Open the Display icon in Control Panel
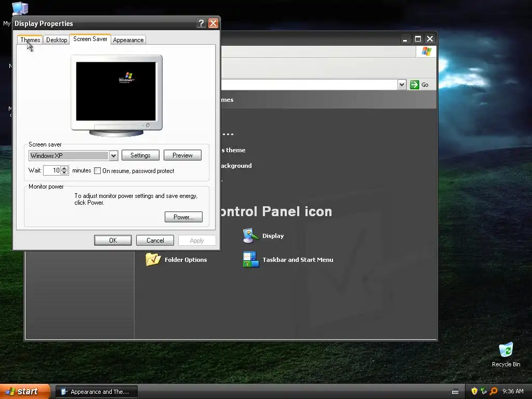Viewport: 532px width, 399px height. coord(250,236)
